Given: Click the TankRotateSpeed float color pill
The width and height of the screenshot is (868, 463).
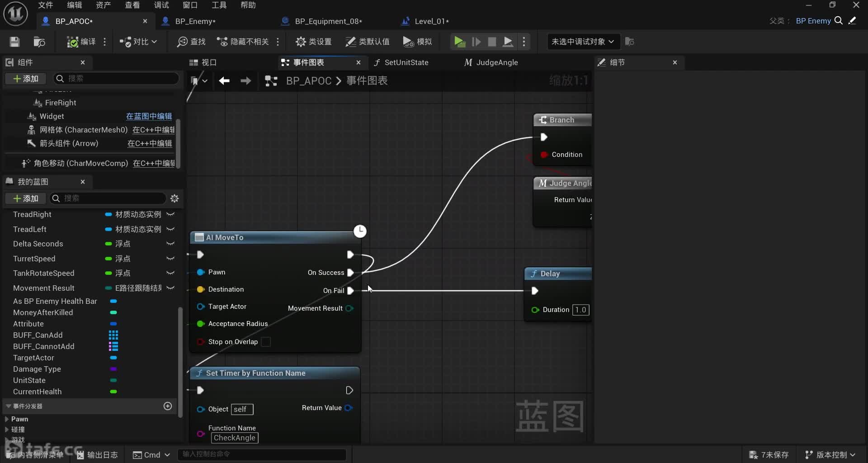Looking at the screenshot, I should [108, 273].
